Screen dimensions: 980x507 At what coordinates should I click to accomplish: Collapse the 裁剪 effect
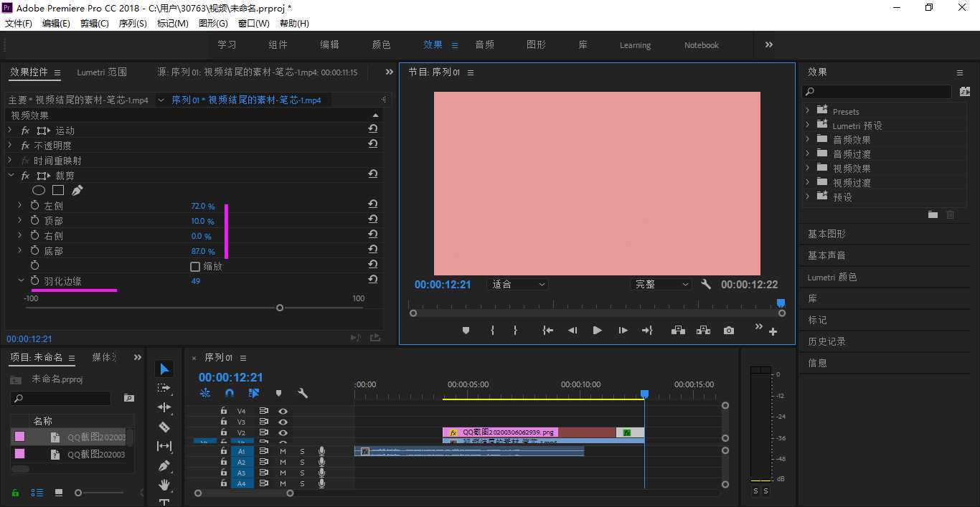pyautogui.click(x=10, y=176)
